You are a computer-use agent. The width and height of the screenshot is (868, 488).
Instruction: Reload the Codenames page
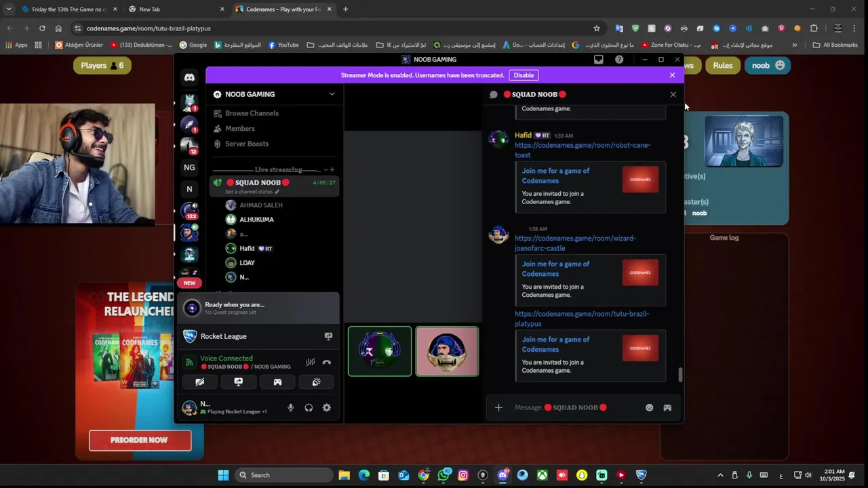point(42,28)
